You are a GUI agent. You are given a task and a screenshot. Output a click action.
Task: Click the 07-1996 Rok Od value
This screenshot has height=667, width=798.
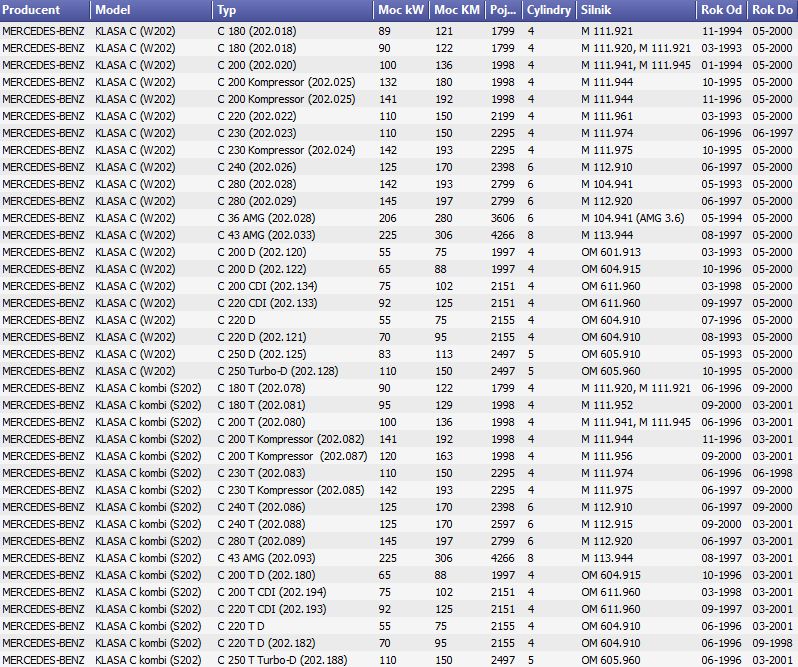click(721, 320)
